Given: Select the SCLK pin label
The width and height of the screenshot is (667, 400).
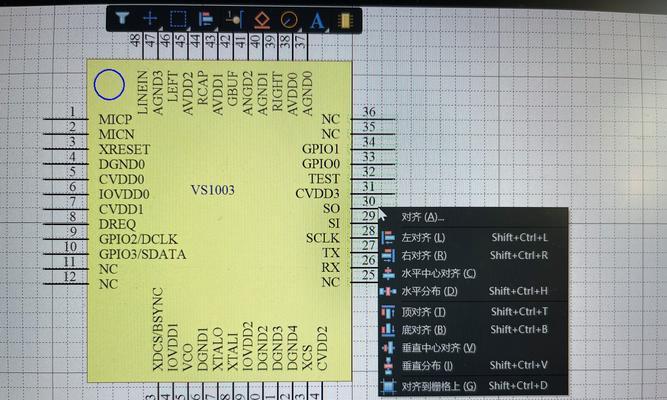Looking at the screenshot, I should [x=323, y=238].
